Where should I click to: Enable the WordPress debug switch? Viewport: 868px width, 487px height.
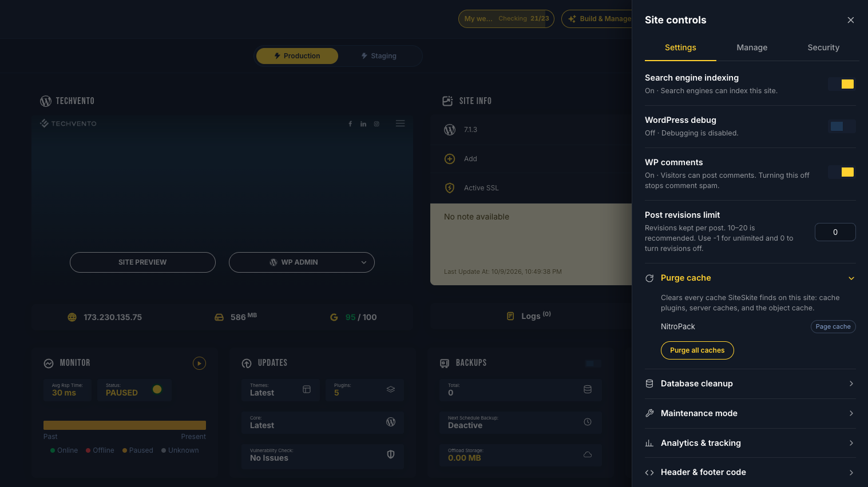842,126
